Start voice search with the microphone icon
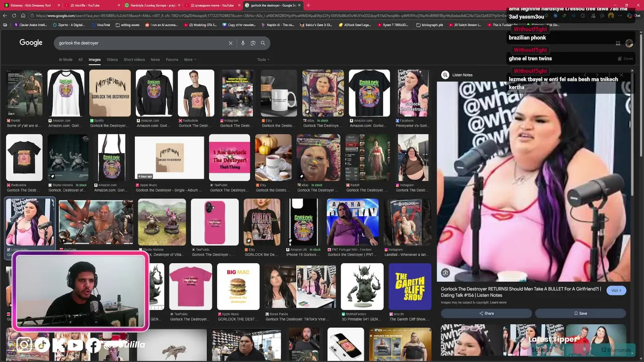This screenshot has height=362, width=644. 243,43
